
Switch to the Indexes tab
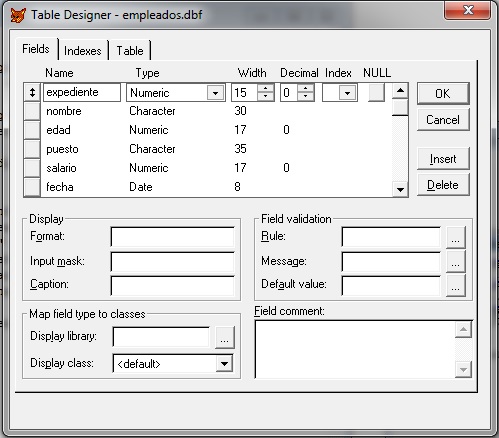click(x=83, y=51)
